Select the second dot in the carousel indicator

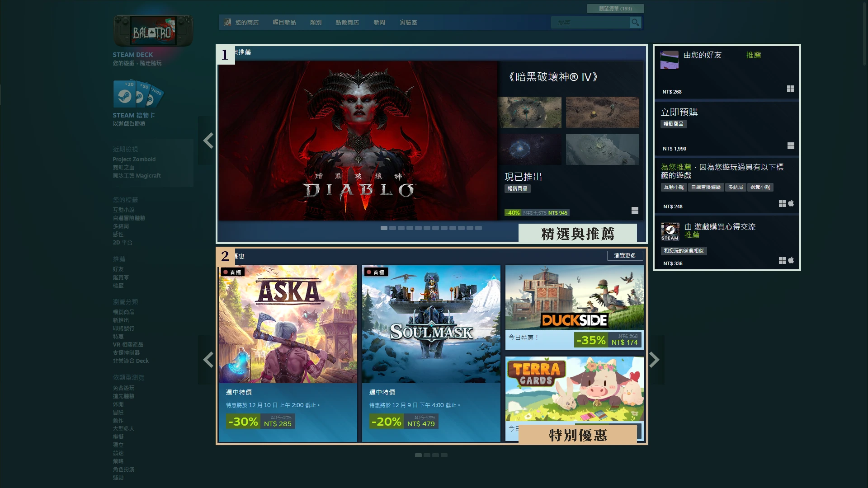click(392, 229)
